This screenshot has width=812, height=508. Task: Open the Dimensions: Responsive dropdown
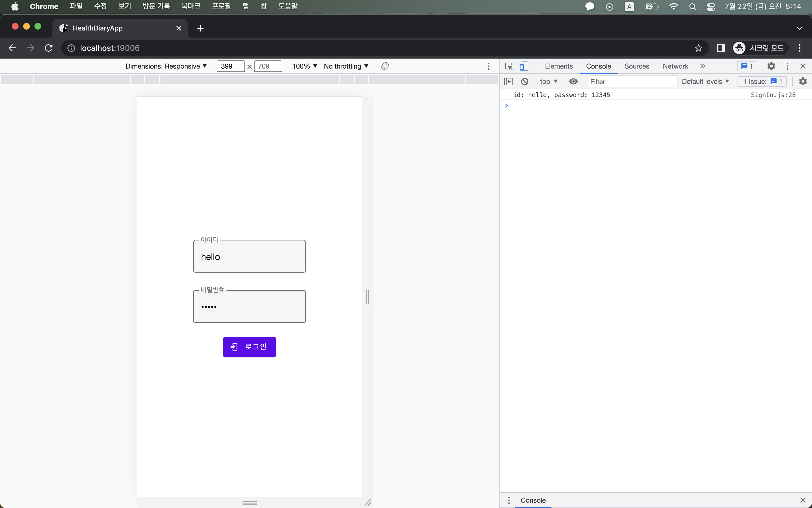point(166,66)
